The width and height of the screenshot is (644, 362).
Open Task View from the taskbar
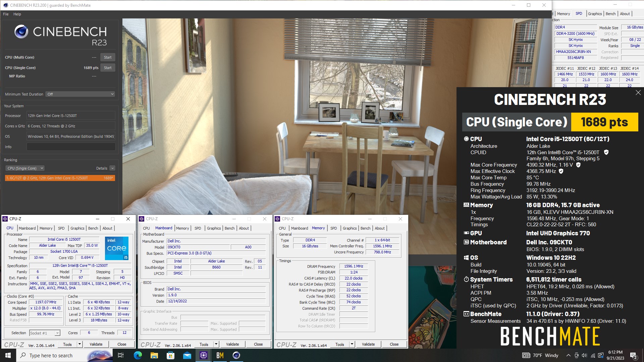tap(121, 355)
